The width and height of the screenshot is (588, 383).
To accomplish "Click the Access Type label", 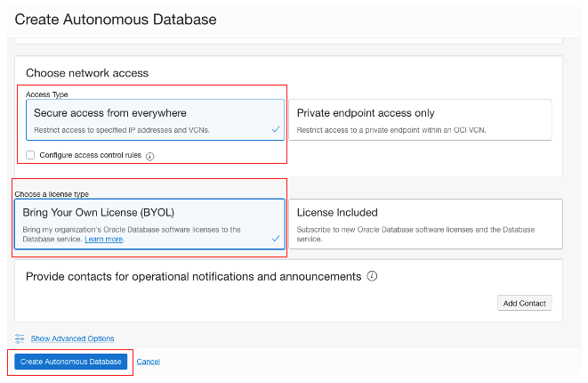I will tap(47, 94).
